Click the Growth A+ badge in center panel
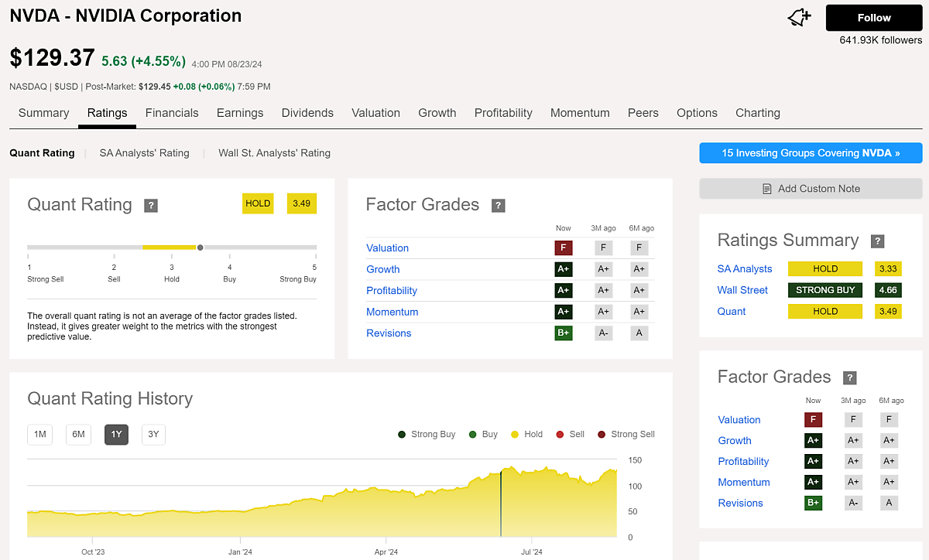929x560 pixels. [564, 269]
